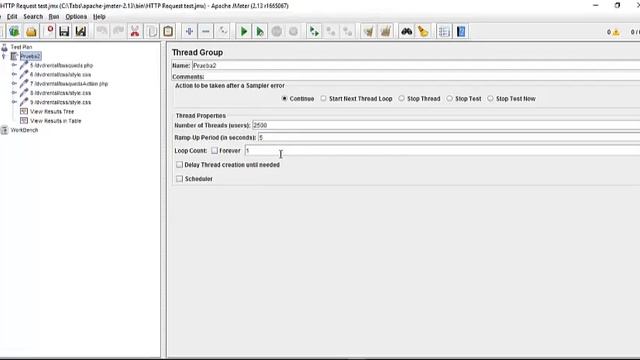Expand the 5 /dvdrental/busqueda.php request node
Image resolution: width=640 pixels, height=360 pixels.
(x=14, y=65)
